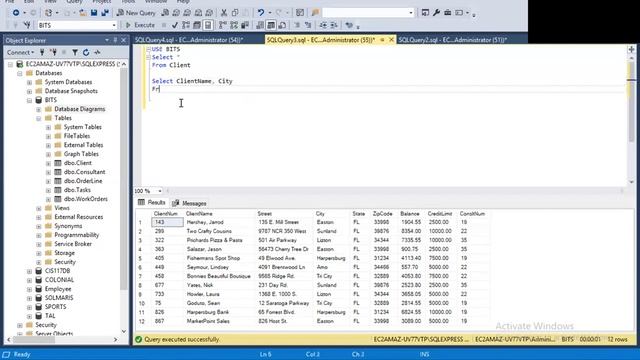Expand the CIS117DB database node

[29, 271]
